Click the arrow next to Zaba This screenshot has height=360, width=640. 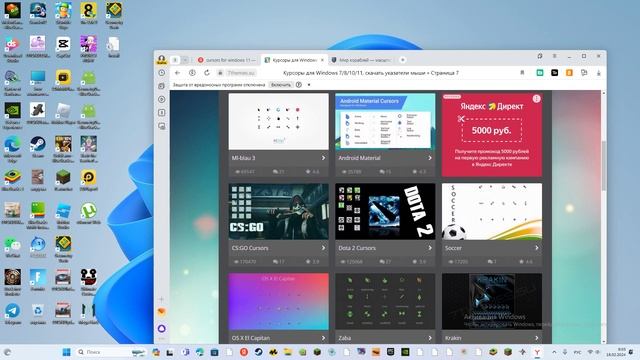430,338
